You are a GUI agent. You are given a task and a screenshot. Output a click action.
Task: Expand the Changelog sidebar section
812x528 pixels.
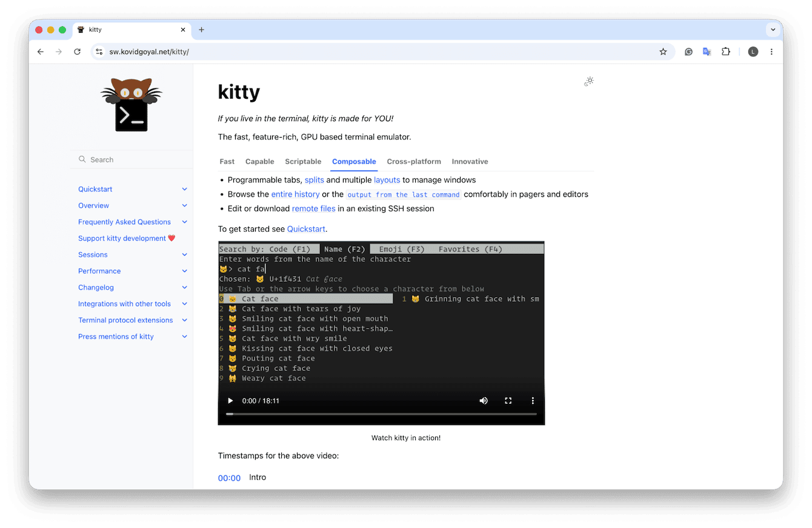185,287
